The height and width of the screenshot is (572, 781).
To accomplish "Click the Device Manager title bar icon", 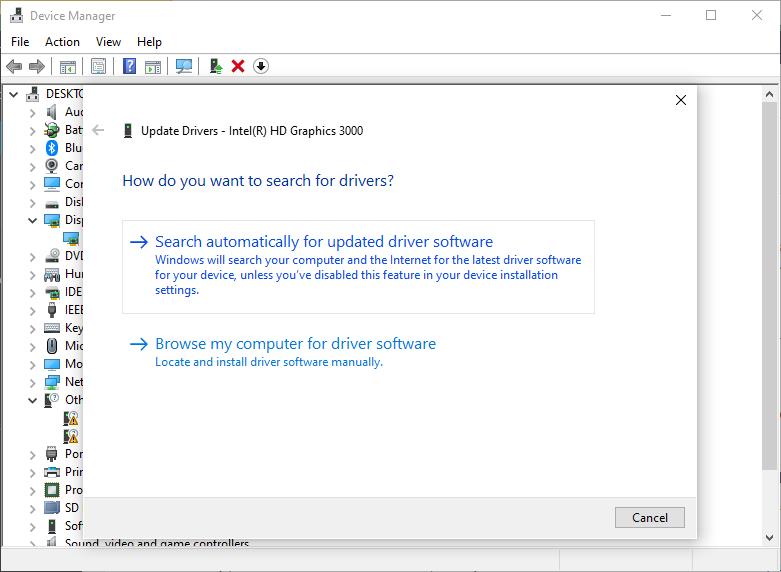I will click(16, 15).
